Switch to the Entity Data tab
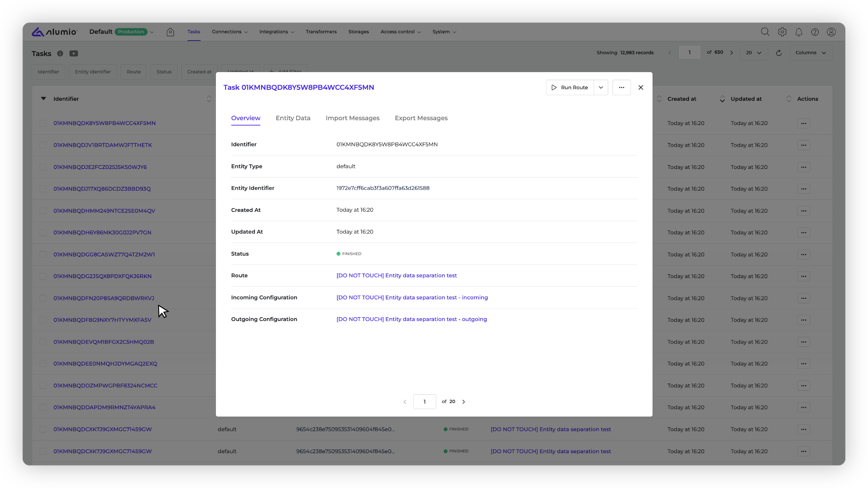This screenshot has height=488, width=868. (x=293, y=118)
